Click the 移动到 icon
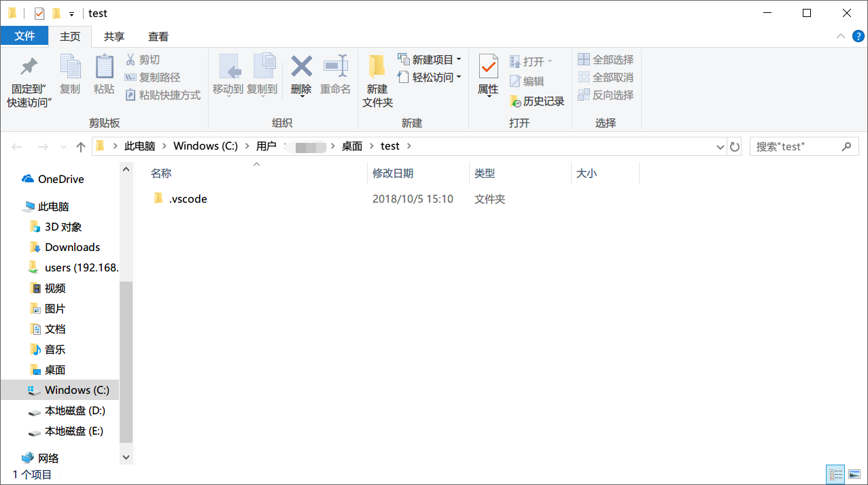Viewport: 868px width, 485px height. pyautogui.click(x=228, y=67)
